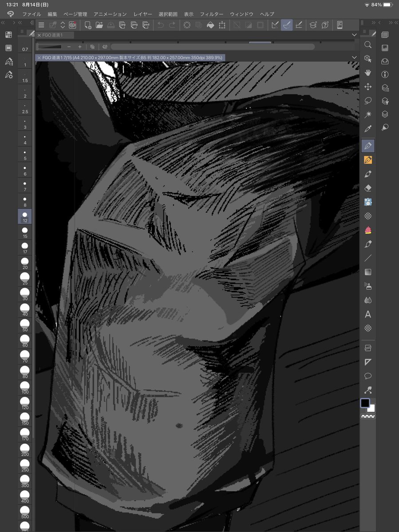Image resolution: width=399 pixels, height=532 pixels.
Task: Select the Figure line tool
Action: click(367, 258)
